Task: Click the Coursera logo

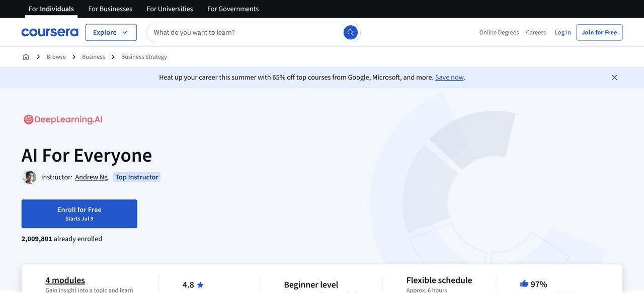Action: click(50, 32)
